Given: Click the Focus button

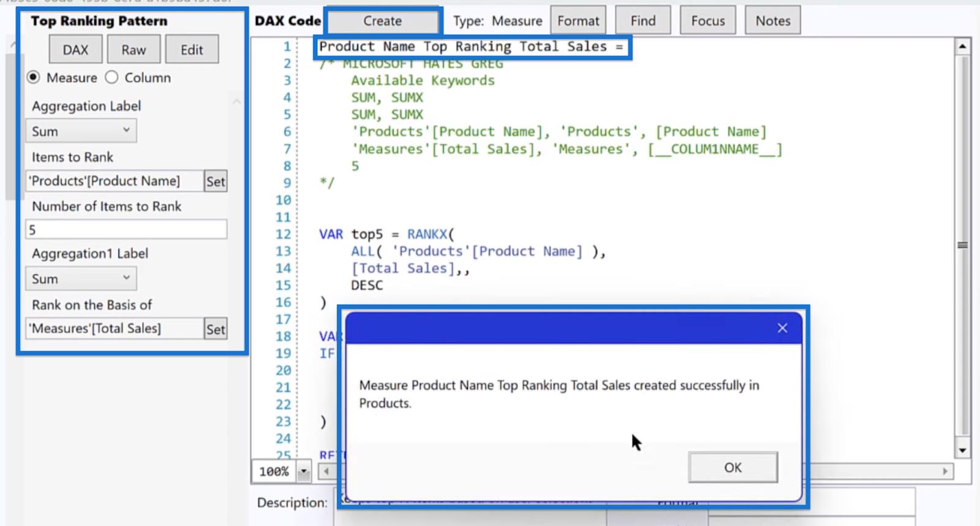Looking at the screenshot, I should pyautogui.click(x=708, y=21).
